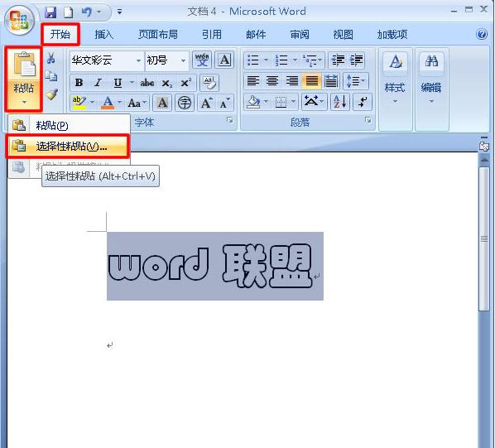Undo the last action
The width and height of the screenshot is (495, 448).
coord(86,12)
